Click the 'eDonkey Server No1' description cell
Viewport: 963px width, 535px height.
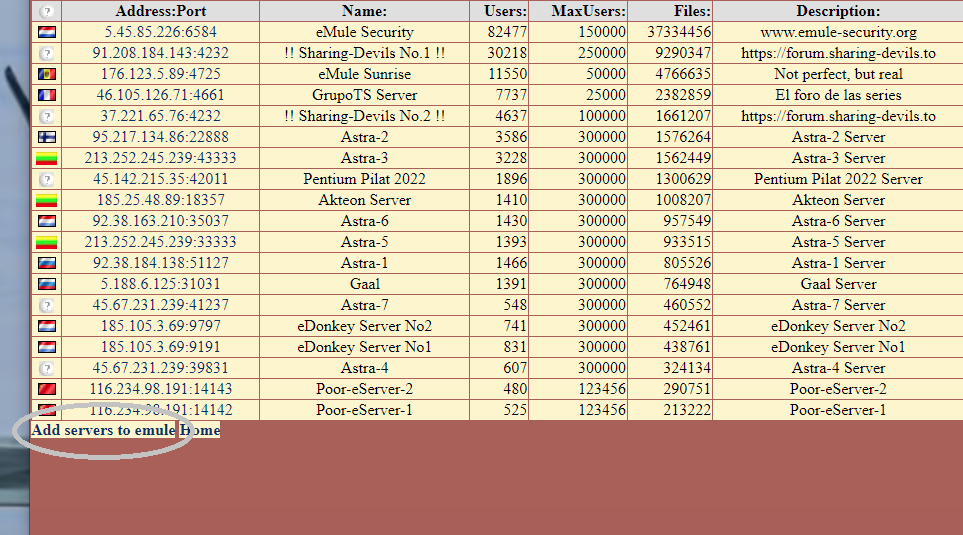tap(838, 347)
